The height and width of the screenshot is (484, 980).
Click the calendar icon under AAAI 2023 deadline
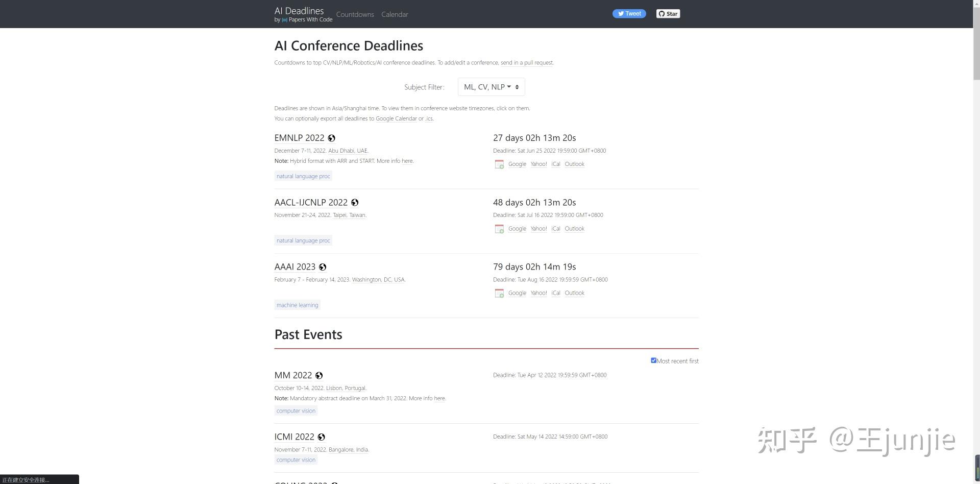[x=499, y=293]
